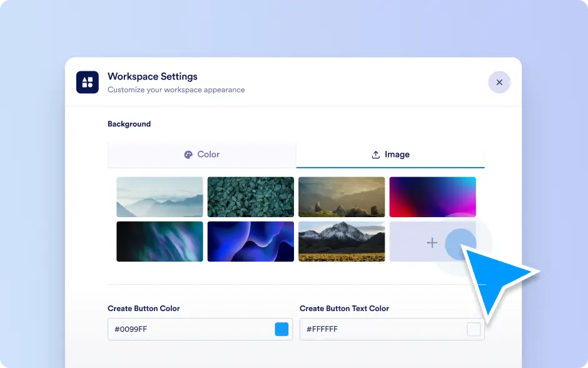Focus the #0099FF button color field

click(x=188, y=329)
